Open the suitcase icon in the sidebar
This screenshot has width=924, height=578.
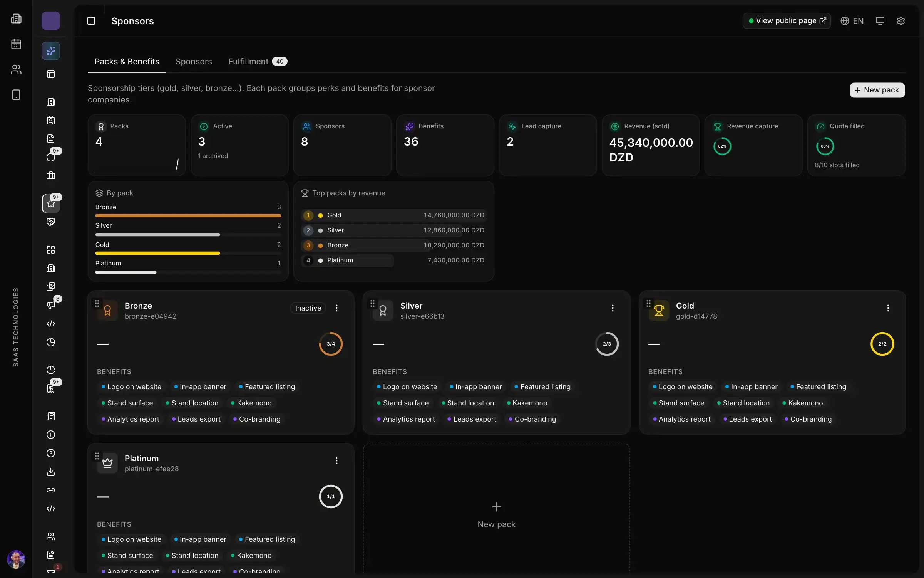click(x=51, y=175)
